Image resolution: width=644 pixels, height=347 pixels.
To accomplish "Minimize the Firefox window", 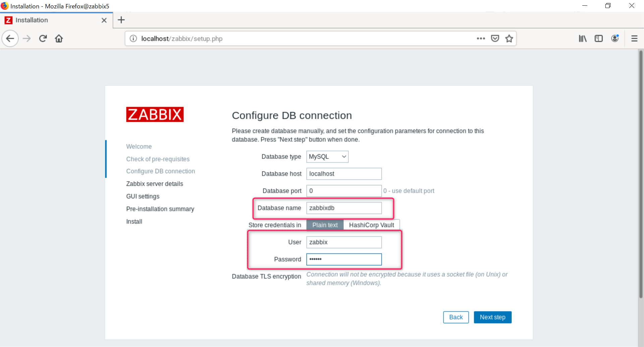I will 585,6.
